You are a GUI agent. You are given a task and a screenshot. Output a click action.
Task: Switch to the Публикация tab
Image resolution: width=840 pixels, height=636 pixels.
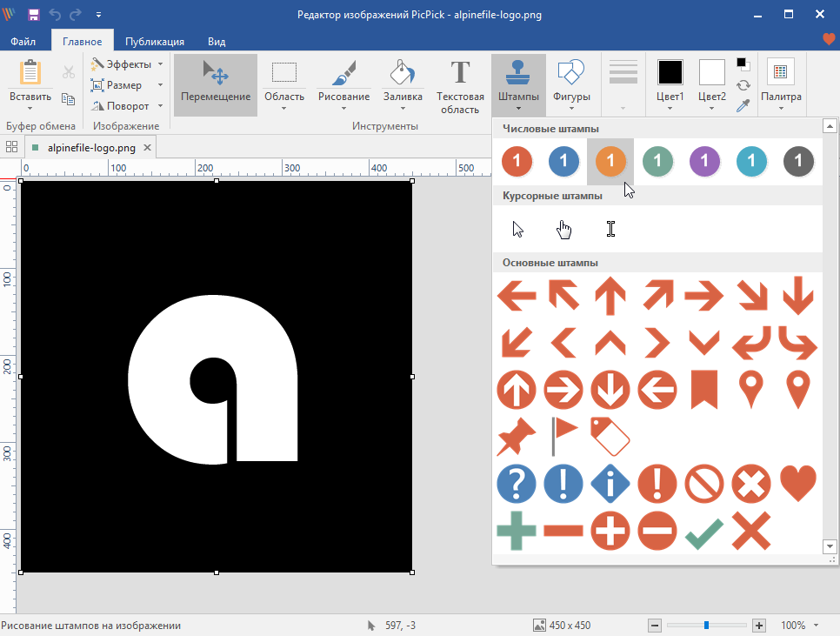coord(154,41)
